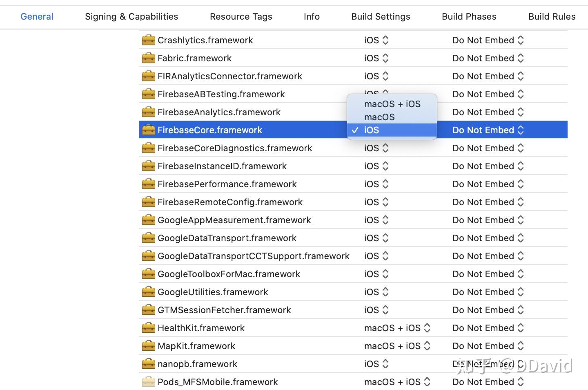The width and height of the screenshot is (588, 390).
Task: Open the Resource Tags tab
Action: (x=241, y=16)
